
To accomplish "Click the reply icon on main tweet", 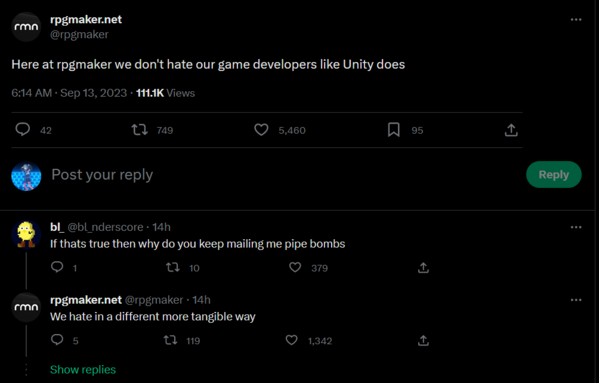I will 23,129.
